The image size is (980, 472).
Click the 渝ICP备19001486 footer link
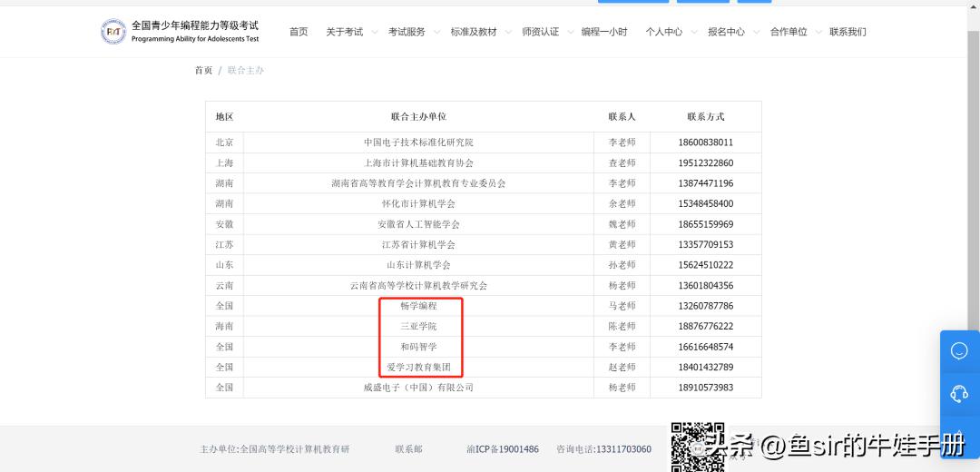click(x=503, y=449)
